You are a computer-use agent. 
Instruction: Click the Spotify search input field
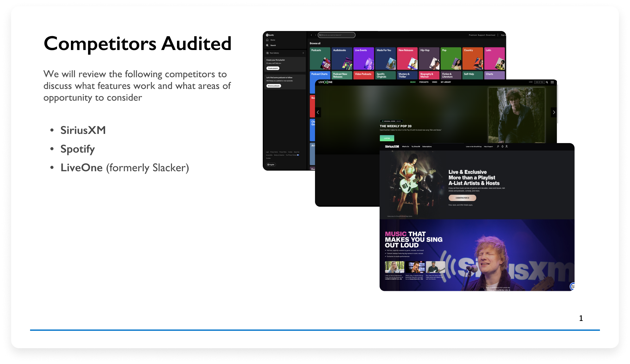(337, 35)
